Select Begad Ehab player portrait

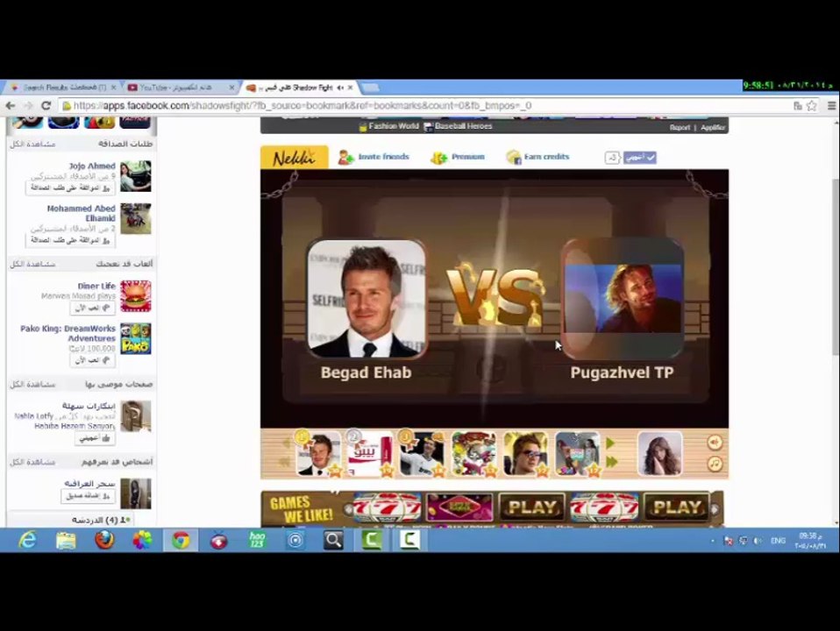367,299
